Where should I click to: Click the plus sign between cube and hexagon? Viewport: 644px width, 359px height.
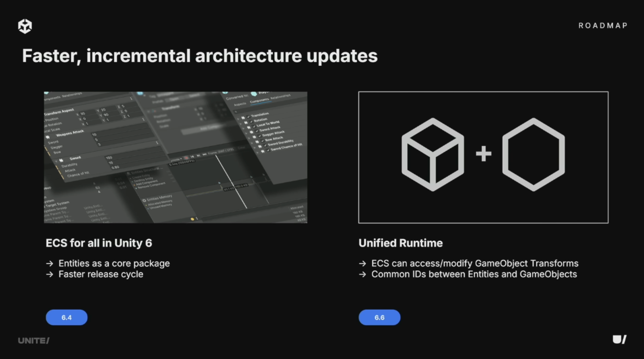483,154
